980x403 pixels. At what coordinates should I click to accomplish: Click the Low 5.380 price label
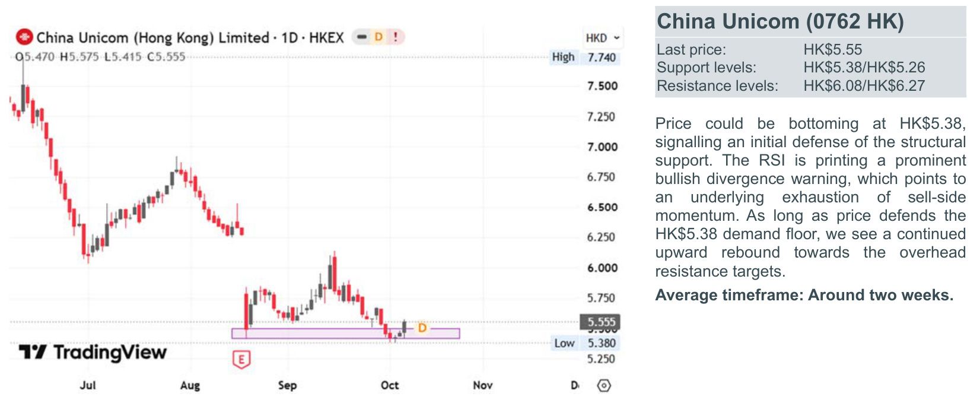click(x=585, y=343)
